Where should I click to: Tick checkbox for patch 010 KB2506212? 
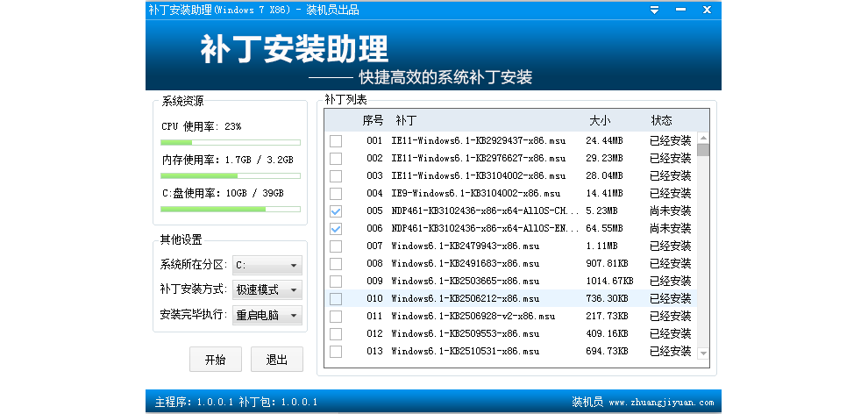[336, 299]
